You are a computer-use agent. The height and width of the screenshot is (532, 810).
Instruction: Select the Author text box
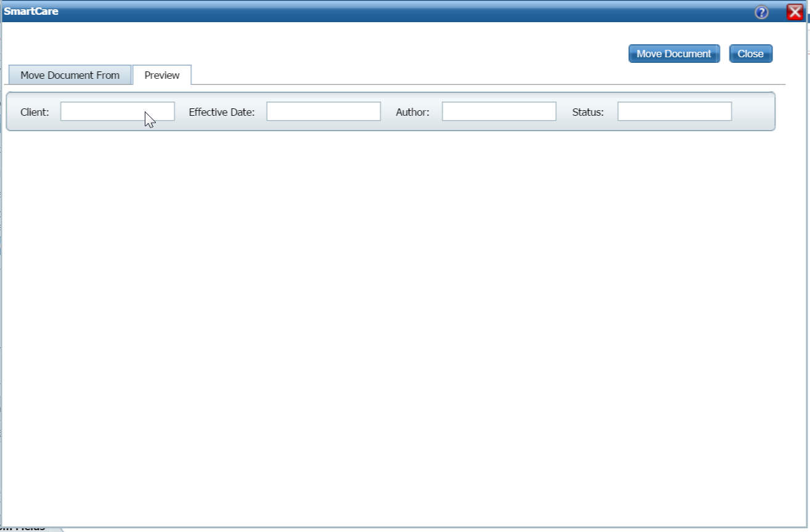coord(499,111)
